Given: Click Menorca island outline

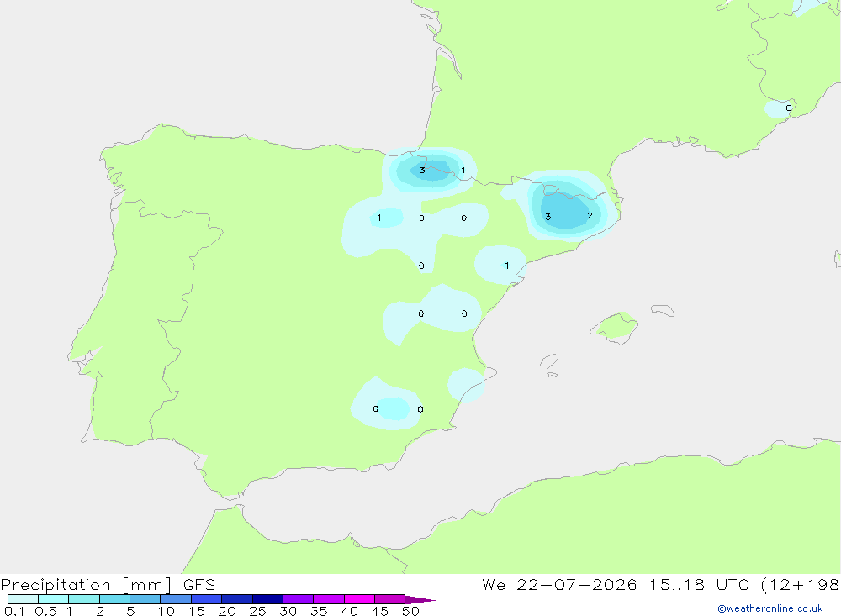Looking at the screenshot, I should 663,310.
